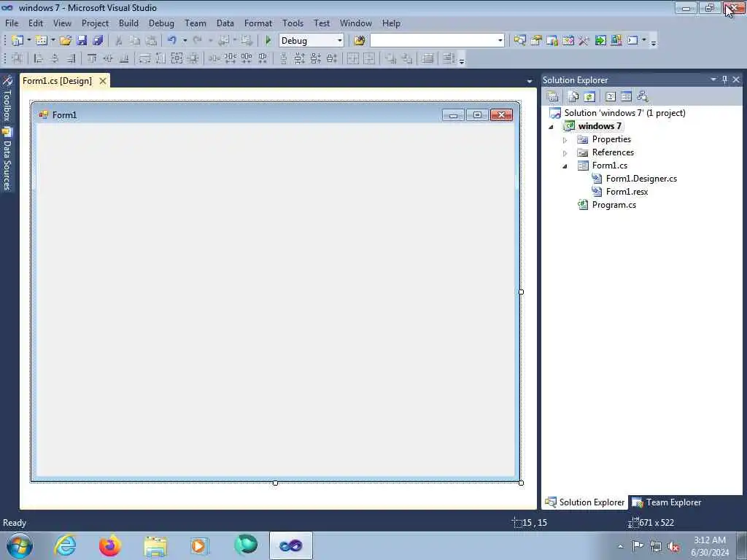
Task: Click Align to Grid in layout toolbar
Action: pyautogui.click(x=18, y=58)
